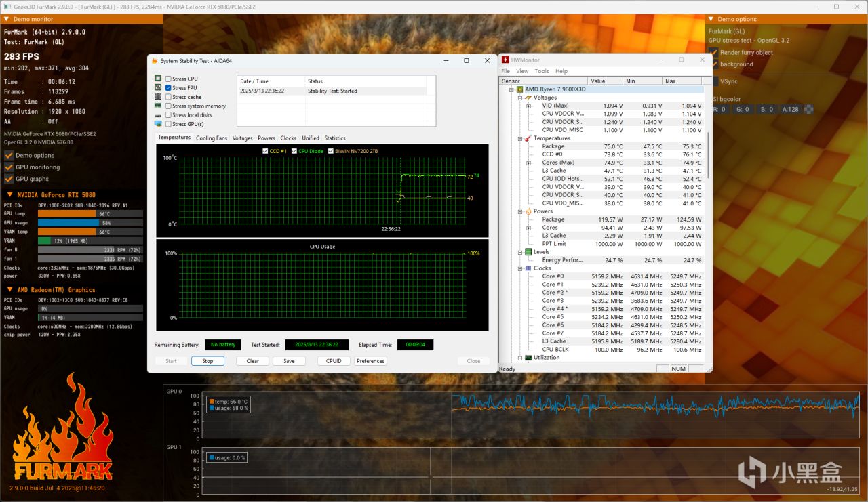Open the Help menu in HWMonitor
This screenshot has width=868, height=502.
pyautogui.click(x=561, y=71)
